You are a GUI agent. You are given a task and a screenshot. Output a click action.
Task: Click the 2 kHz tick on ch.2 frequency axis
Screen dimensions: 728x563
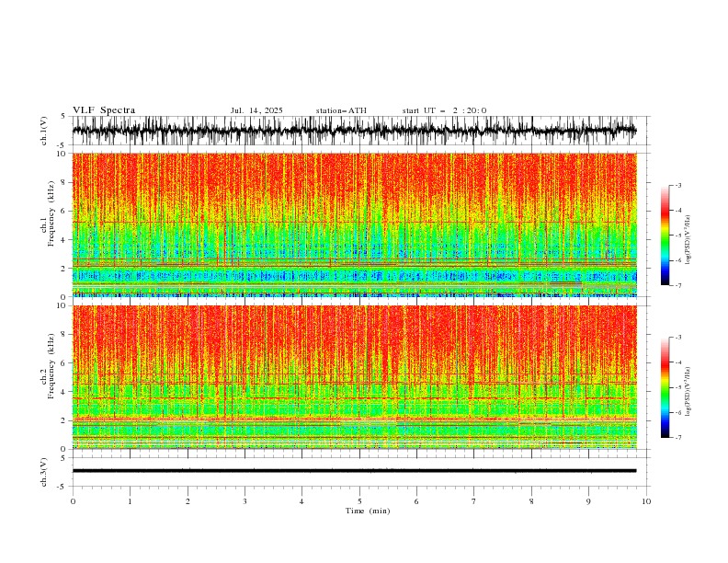(x=63, y=420)
